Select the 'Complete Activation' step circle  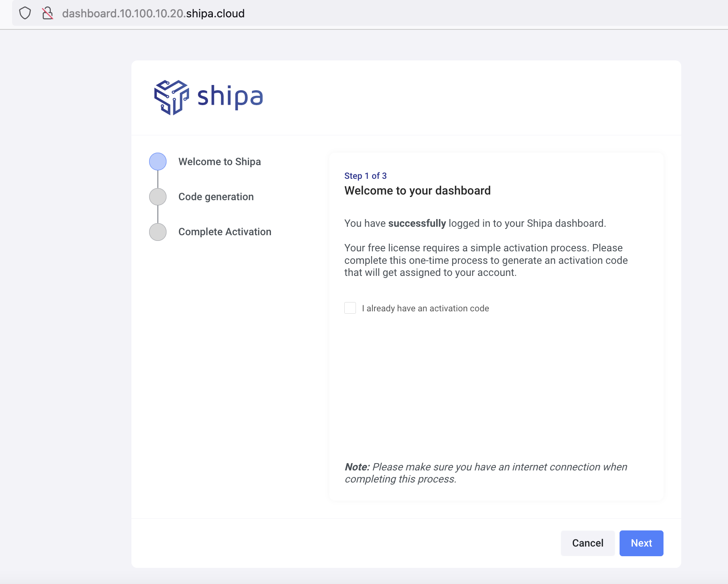158,232
